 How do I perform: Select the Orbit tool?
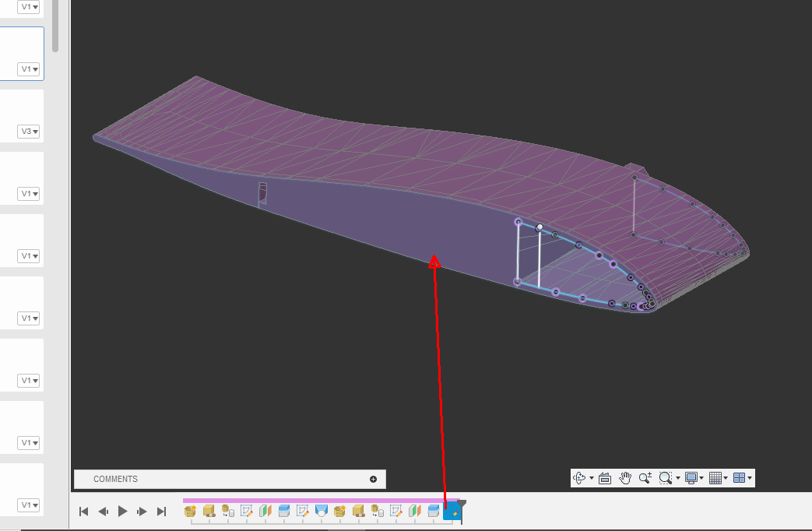(x=579, y=478)
